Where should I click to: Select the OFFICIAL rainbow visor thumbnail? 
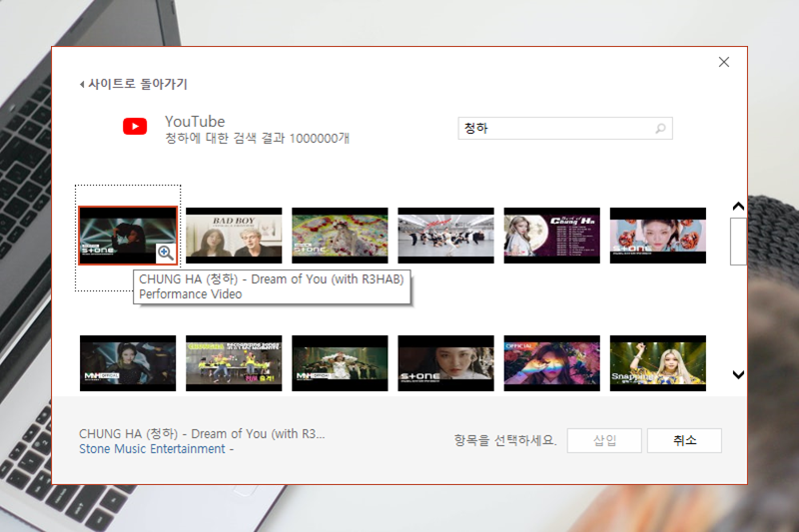pyautogui.click(x=552, y=363)
